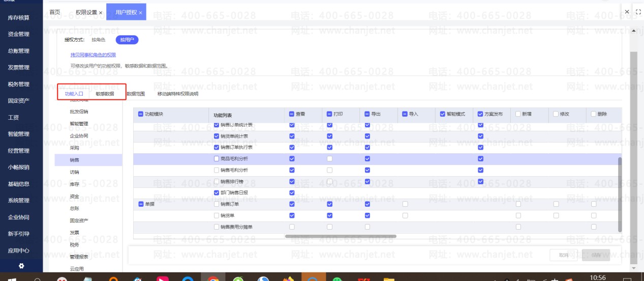Viewport: 644px width, 281px height.
Task: Check the 修改 header checkbox
Action: coord(556,114)
